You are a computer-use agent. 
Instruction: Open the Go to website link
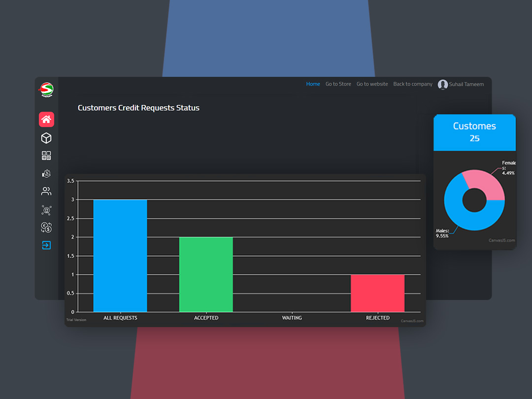pyautogui.click(x=372, y=84)
